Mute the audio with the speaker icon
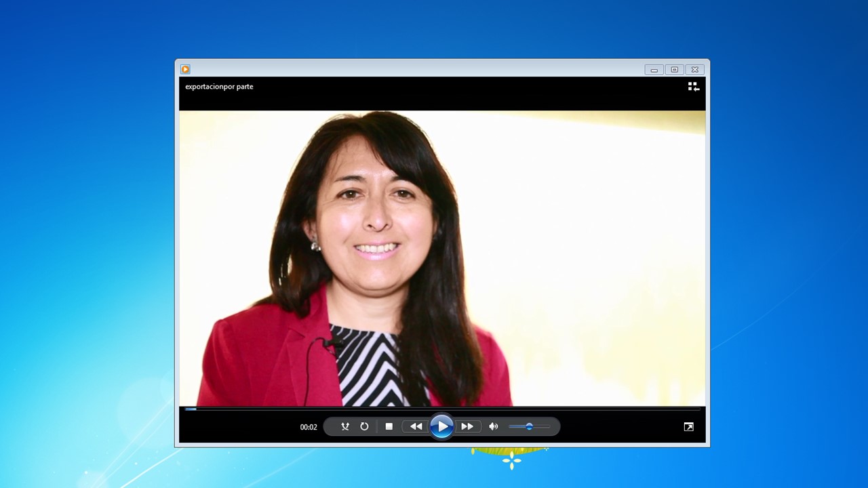 [x=493, y=426]
